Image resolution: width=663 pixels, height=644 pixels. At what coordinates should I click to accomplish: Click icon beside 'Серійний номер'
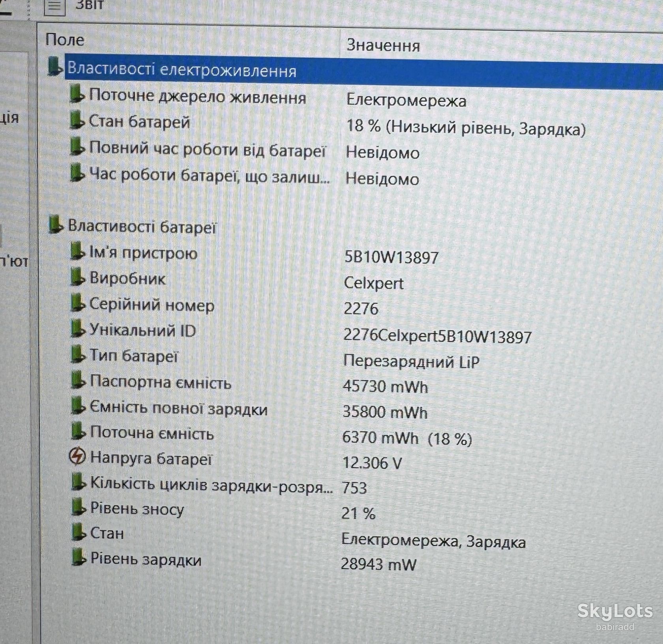[78, 303]
